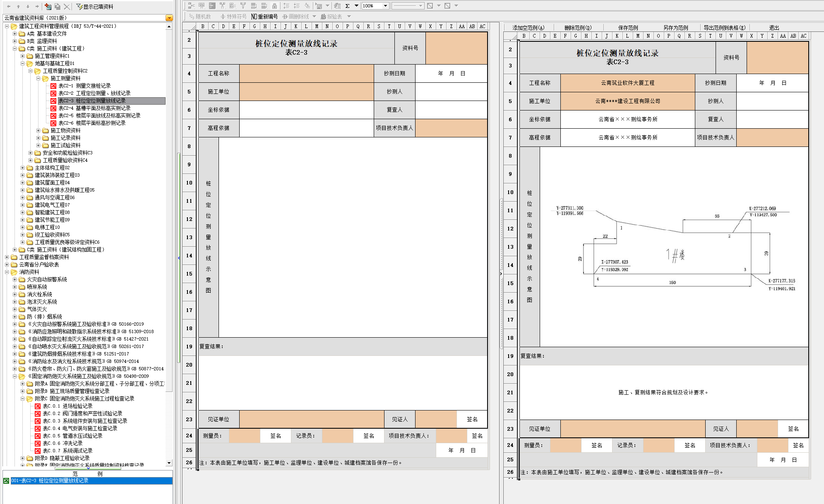
Task: Expand the B类 监理资料 folder
Action: tap(15, 41)
